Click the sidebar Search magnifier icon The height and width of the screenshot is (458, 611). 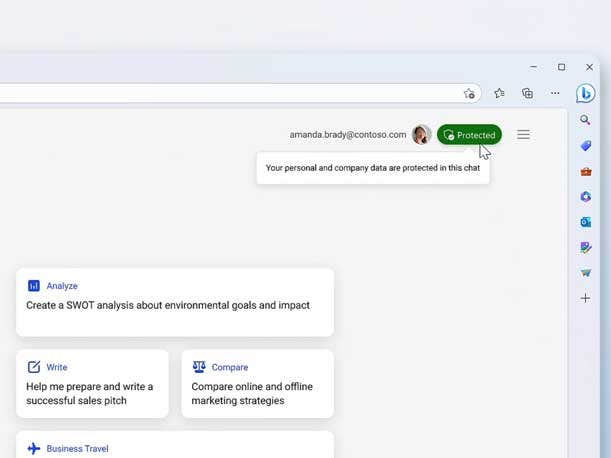(x=586, y=120)
